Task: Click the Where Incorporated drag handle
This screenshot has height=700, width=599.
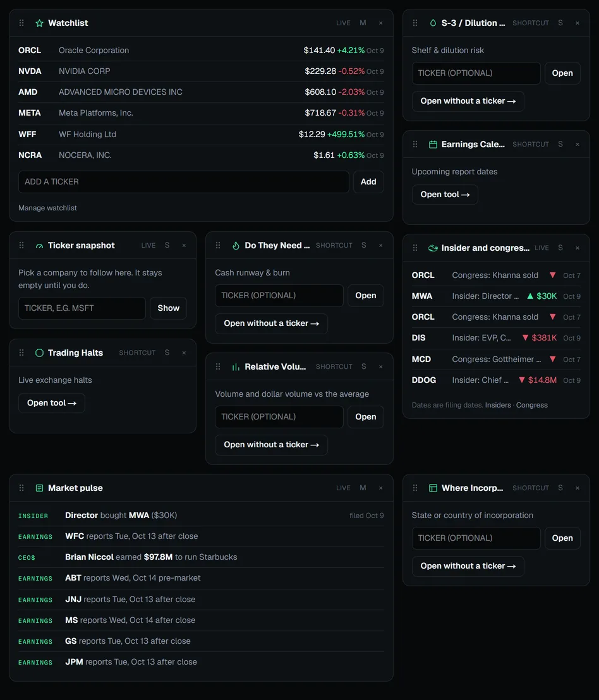Action: coord(415,488)
